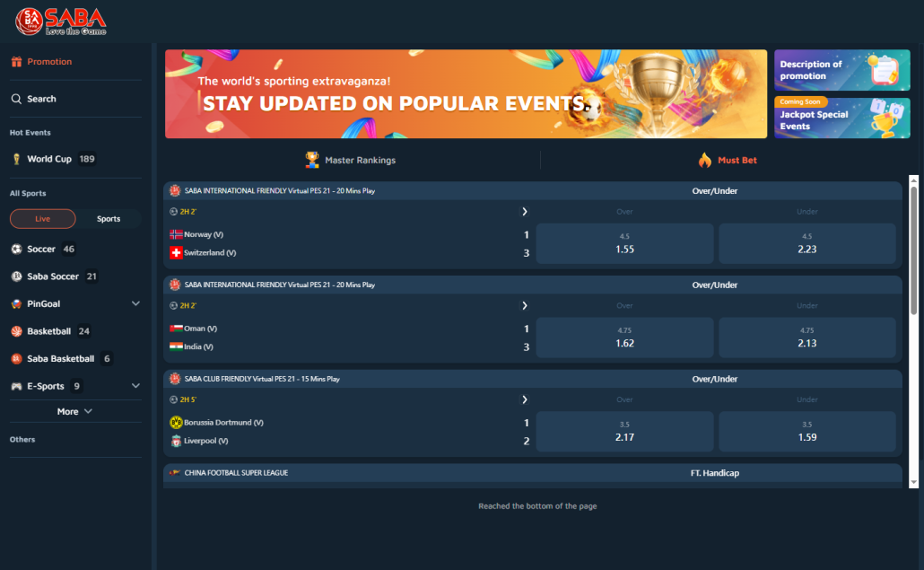Image resolution: width=924 pixels, height=570 pixels.
Task: Bet Over 3.5 at 2.17
Action: click(x=624, y=432)
